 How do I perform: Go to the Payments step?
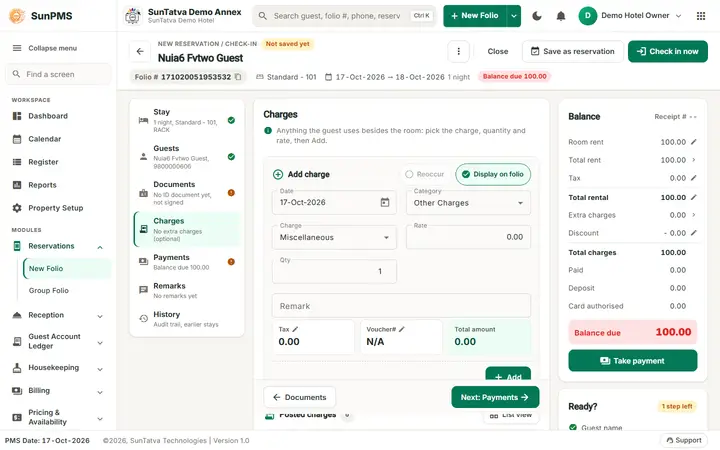[187, 262]
